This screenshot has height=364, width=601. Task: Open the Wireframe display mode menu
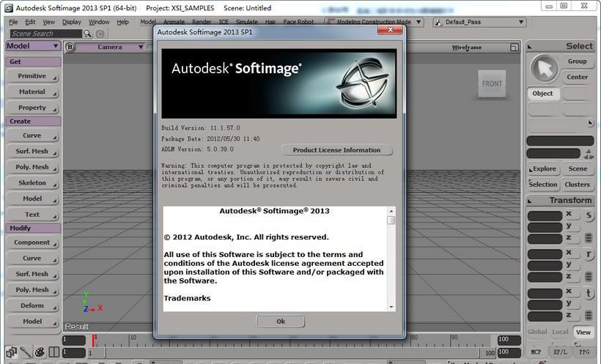[x=466, y=48]
